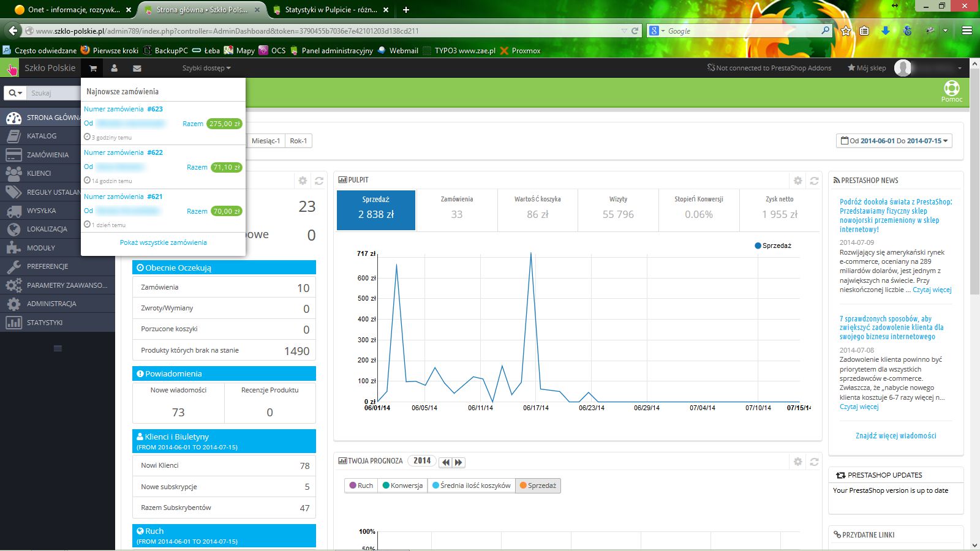Click the Firefox bookmark star icon

pos(846,31)
